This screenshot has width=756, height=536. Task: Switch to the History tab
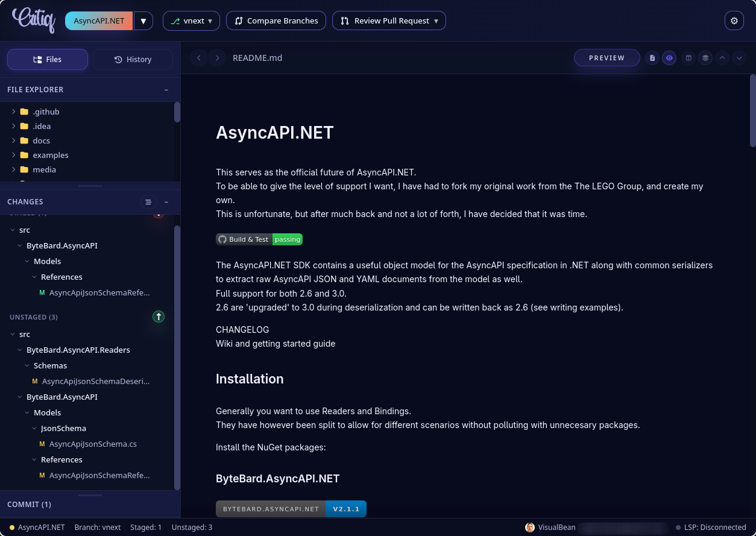coord(133,59)
